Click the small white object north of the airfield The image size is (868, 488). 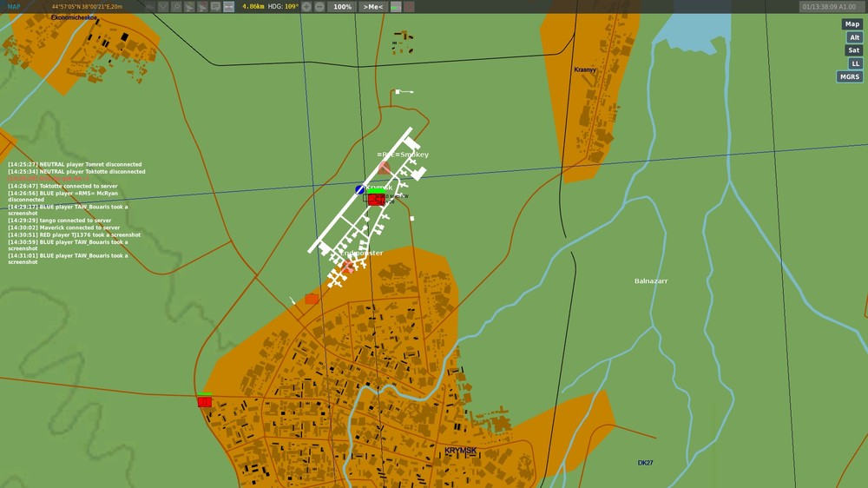(404, 91)
